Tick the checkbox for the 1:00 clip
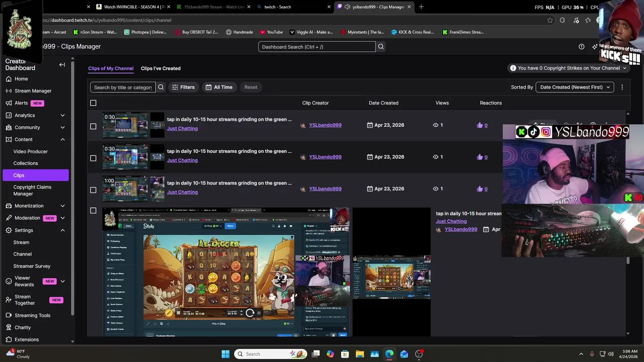 93,190
